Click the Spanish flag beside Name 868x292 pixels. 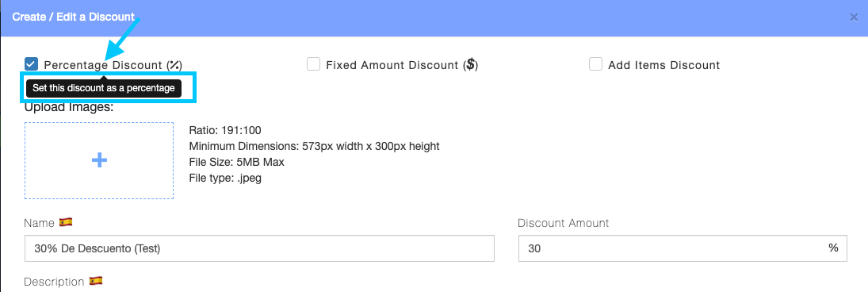tap(66, 223)
